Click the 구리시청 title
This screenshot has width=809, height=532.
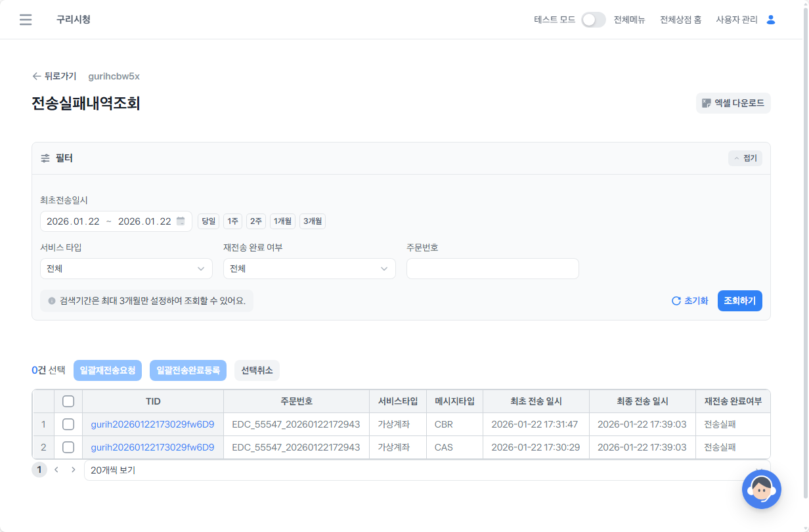74,20
